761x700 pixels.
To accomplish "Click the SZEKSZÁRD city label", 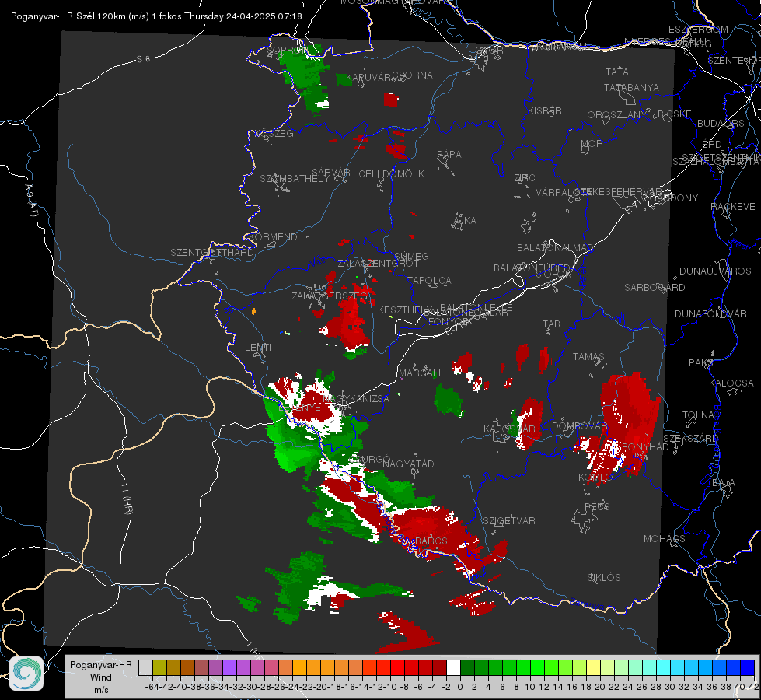I will coord(690,438).
